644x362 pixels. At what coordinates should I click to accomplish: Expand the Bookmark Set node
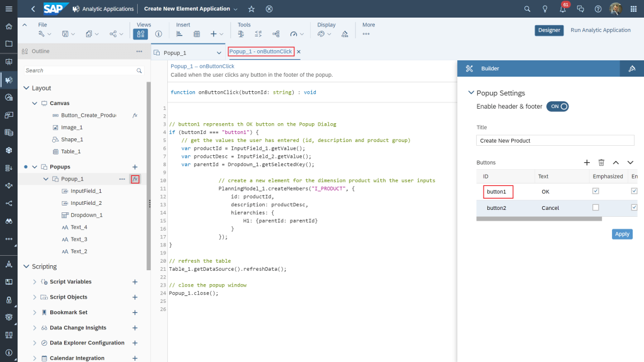[35, 312]
